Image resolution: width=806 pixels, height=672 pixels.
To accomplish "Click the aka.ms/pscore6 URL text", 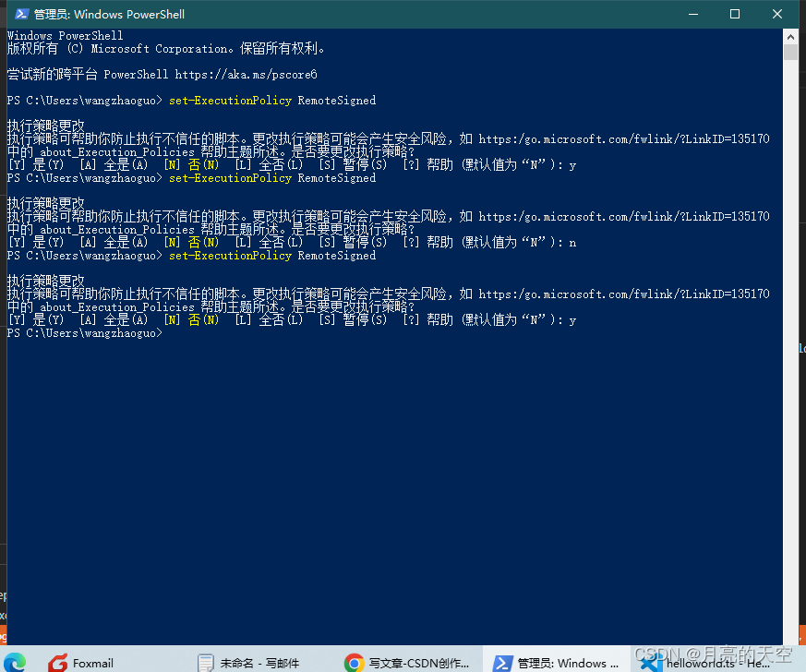I will coord(246,75).
